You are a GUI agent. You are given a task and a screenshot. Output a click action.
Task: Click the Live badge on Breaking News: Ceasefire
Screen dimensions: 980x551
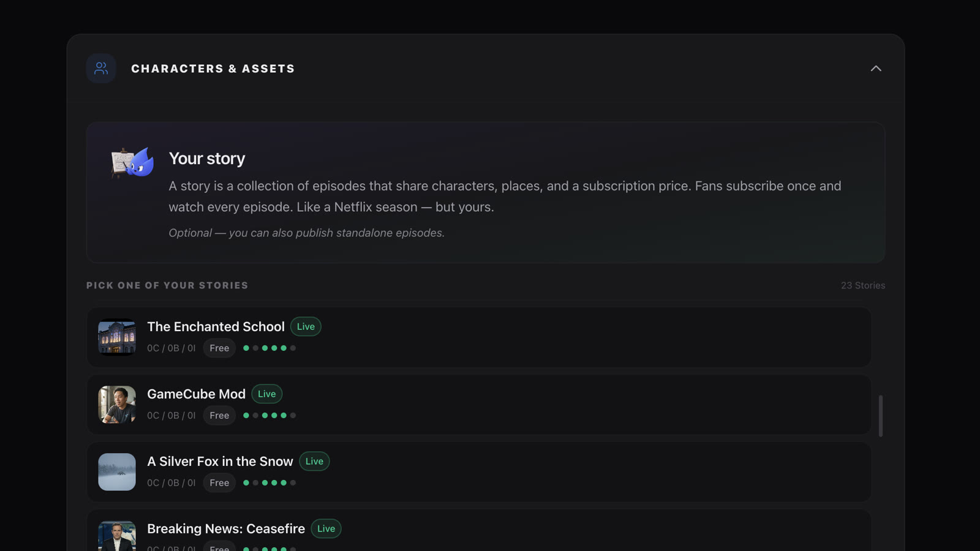pyautogui.click(x=326, y=528)
